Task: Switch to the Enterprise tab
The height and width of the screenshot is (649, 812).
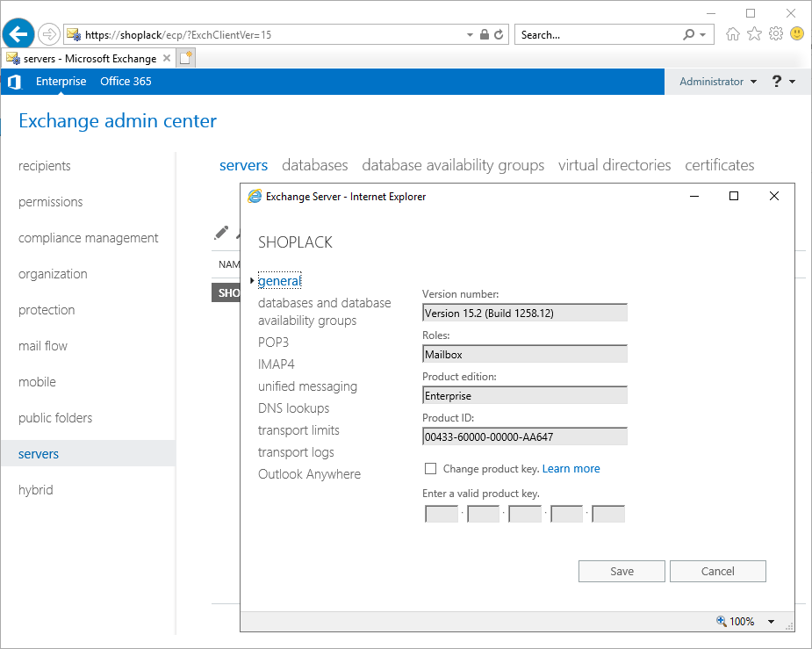Action: (61, 82)
